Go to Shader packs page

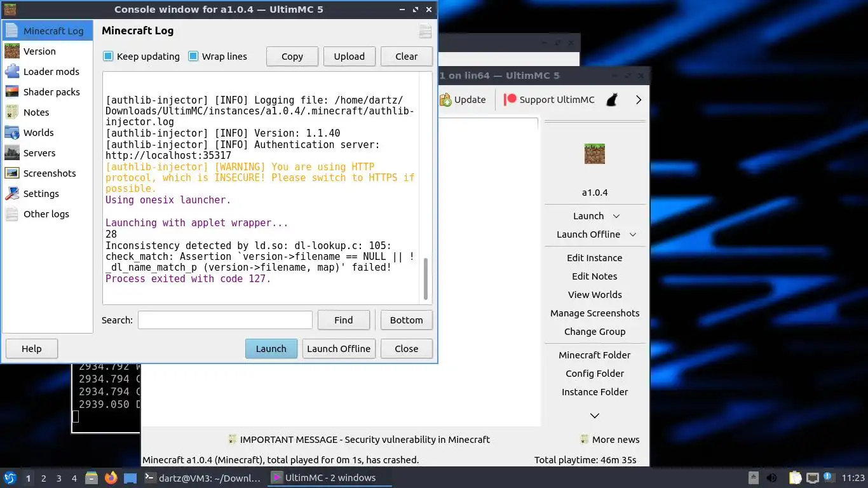click(x=48, y=91)
